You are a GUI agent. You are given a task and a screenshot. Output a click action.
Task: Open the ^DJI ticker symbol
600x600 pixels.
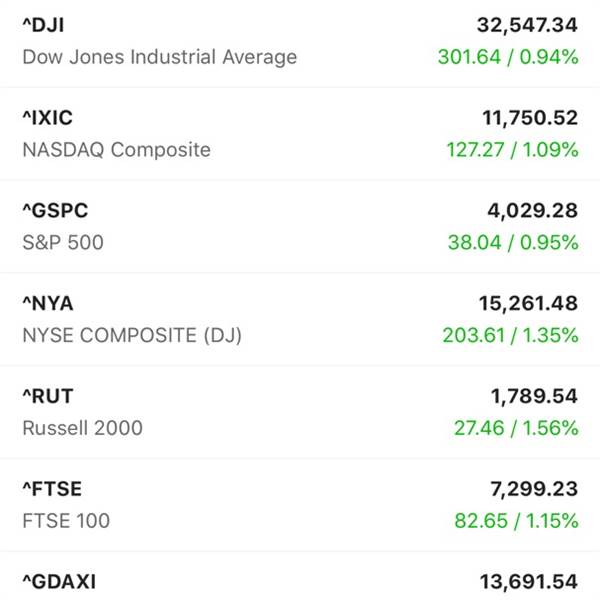[x=43, y=25]
